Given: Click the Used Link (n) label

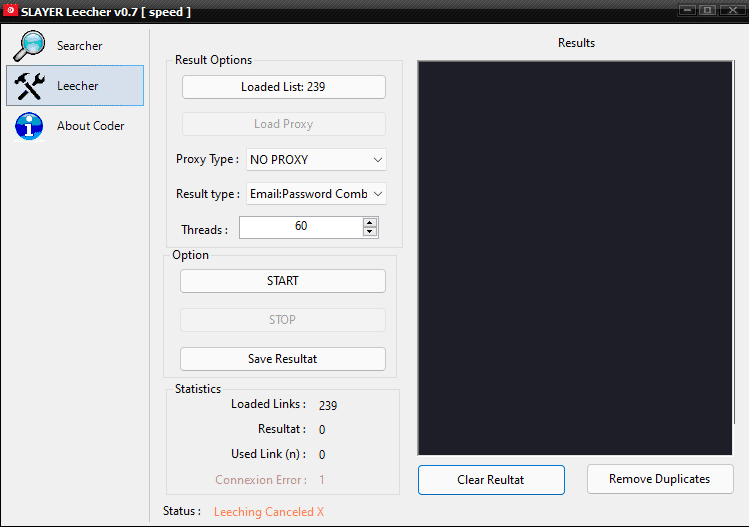Looking at the screenshot, I should [268, 454].
